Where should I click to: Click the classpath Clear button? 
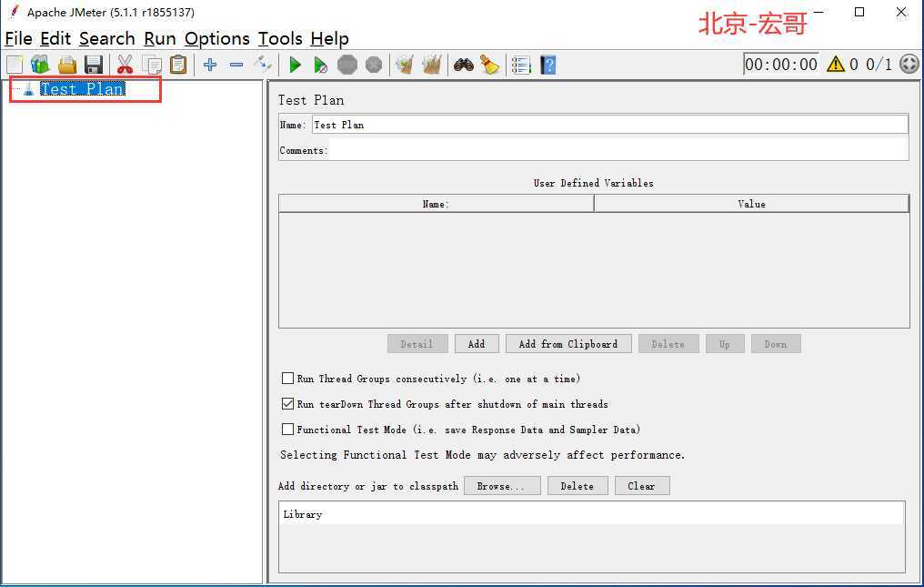click(642, 486)
